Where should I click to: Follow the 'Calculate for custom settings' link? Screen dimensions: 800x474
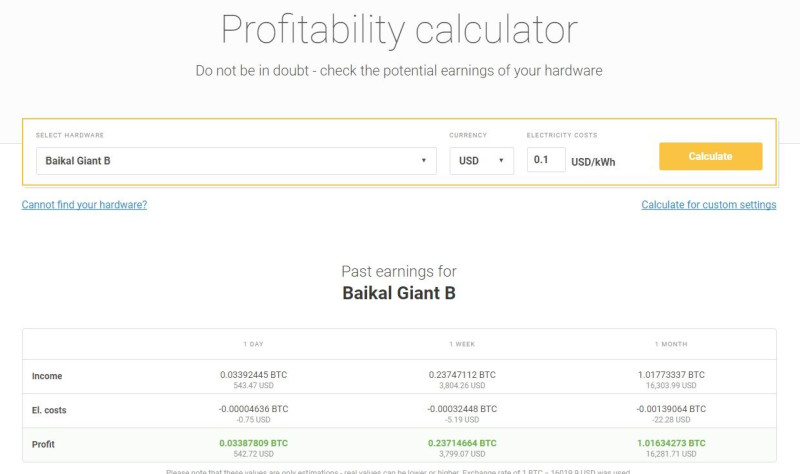(x=708, y=205)
